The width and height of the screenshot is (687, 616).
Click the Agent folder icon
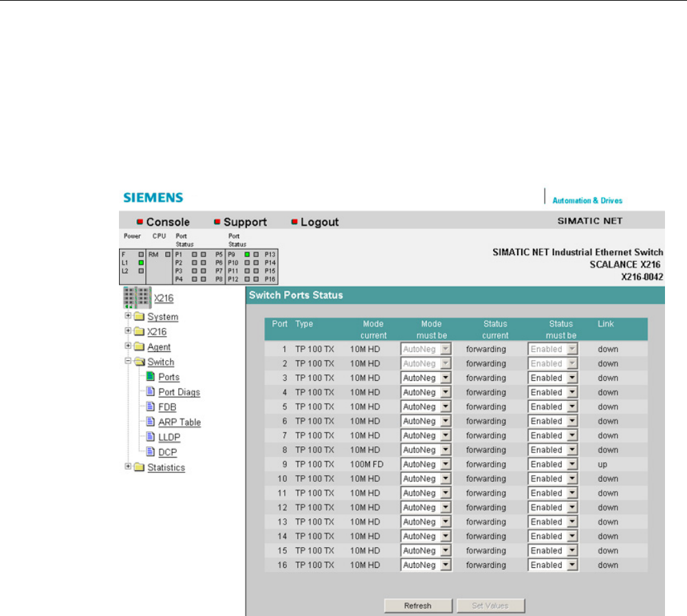(x=140, y=346)
